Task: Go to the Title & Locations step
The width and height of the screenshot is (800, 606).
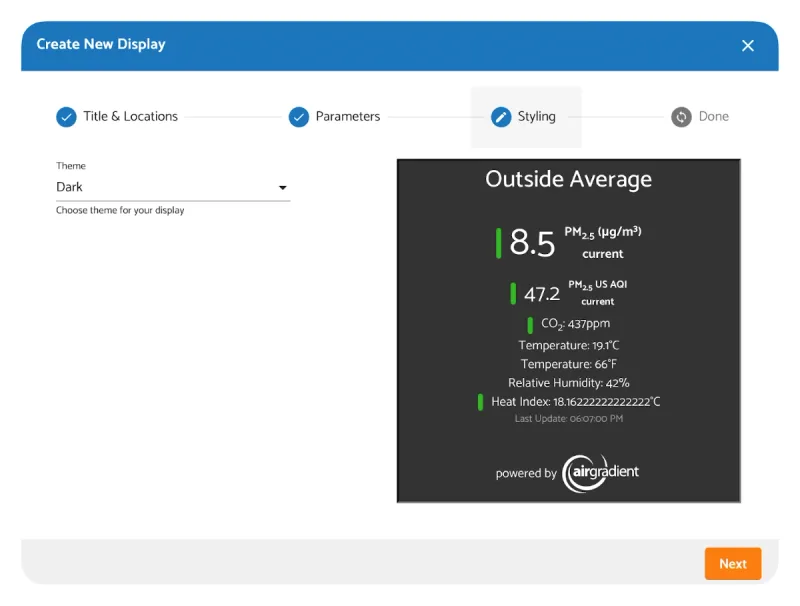Action: click(x=130, y=117)
